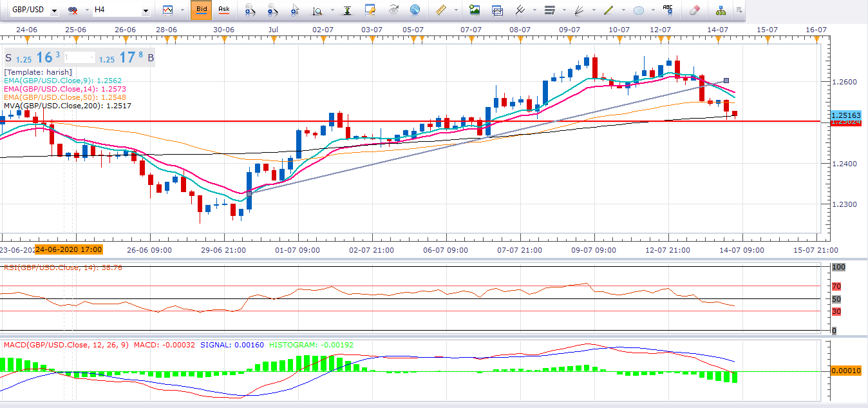
Task: Toggle the Bid price display
Action: point(202,9)
